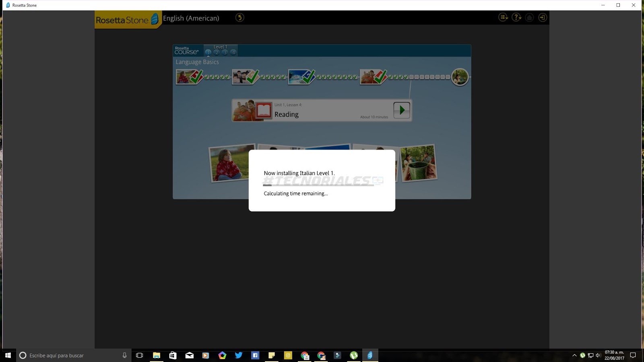The image size is (644, 362).
Task: Start the Reading lesson with the green play button
Action: click(x=402, y=110)
